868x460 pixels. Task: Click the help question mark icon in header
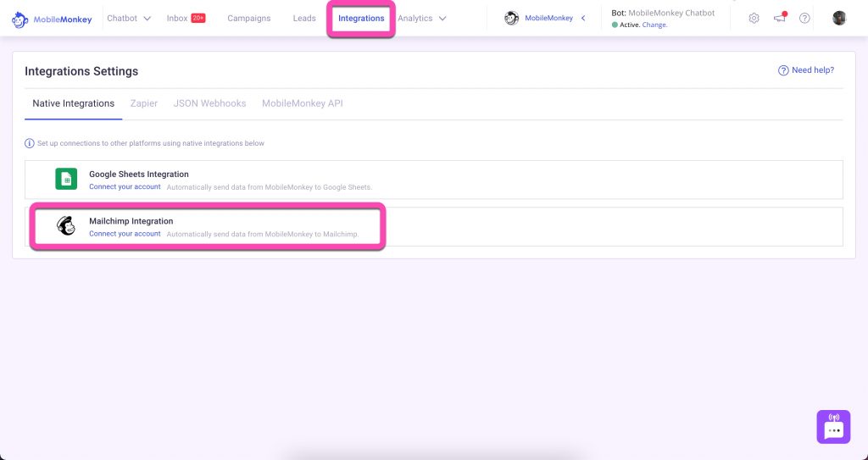(805, 19)
